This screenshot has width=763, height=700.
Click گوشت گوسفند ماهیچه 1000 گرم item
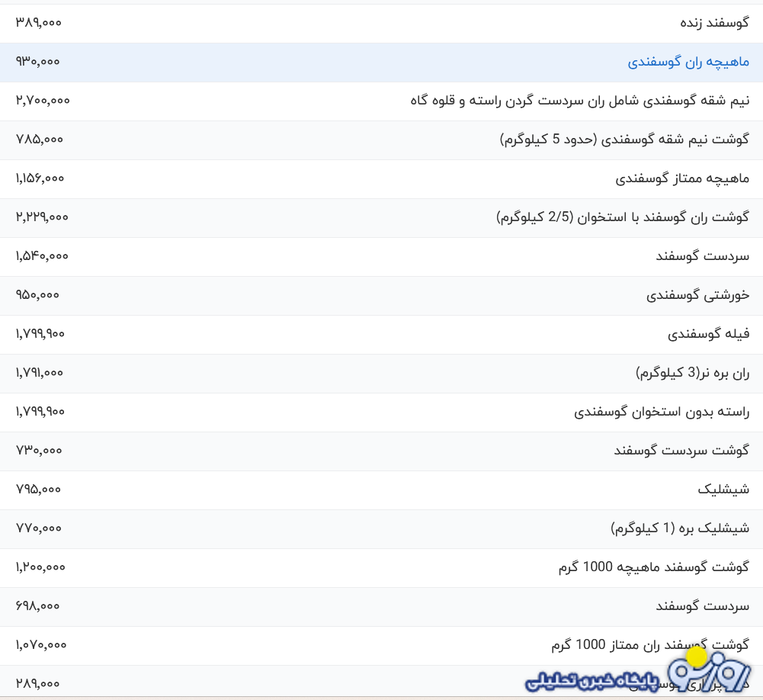pos(653,567)
